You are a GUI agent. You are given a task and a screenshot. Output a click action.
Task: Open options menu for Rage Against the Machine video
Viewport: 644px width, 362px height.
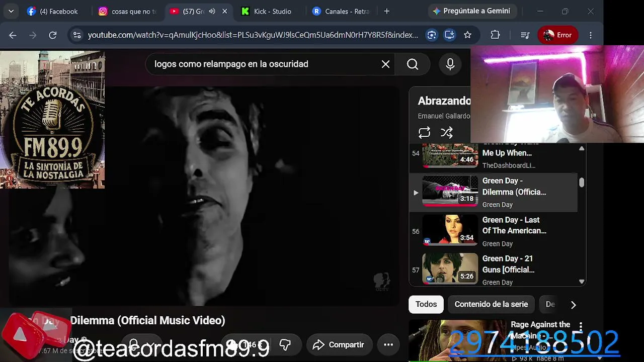[x=581, y=327]
